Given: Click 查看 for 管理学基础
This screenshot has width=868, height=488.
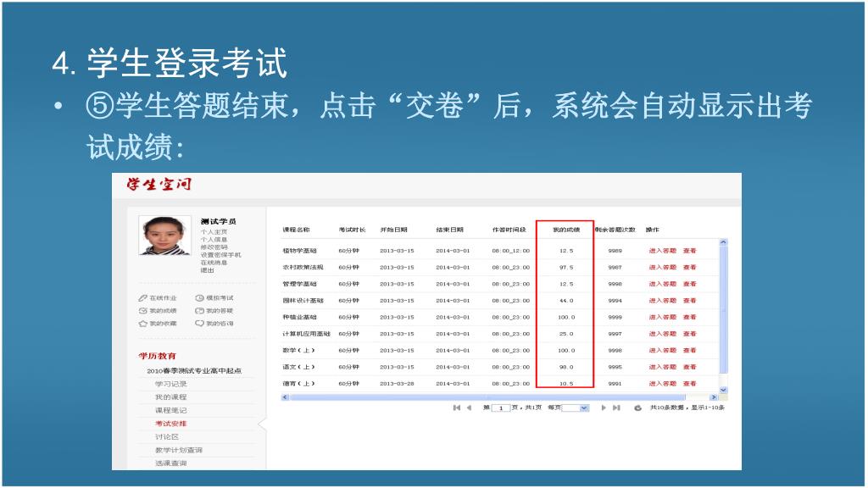Looking at the screenshot, I should (690, 284).
